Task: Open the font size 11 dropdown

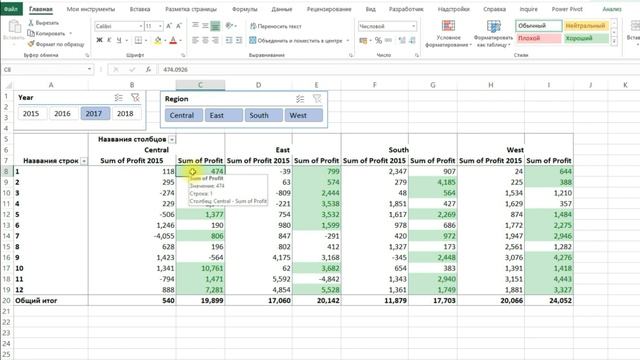Action: [160, 26]
